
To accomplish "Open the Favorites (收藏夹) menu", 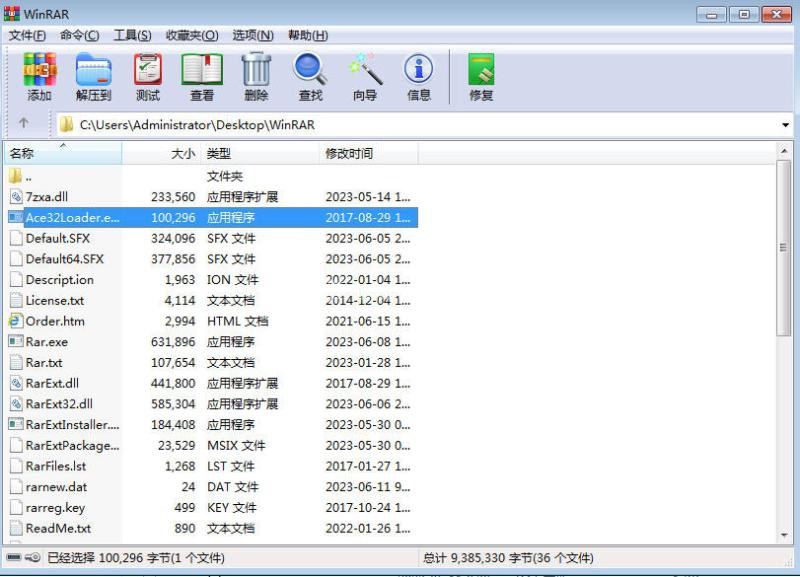I will coord(192,35).
